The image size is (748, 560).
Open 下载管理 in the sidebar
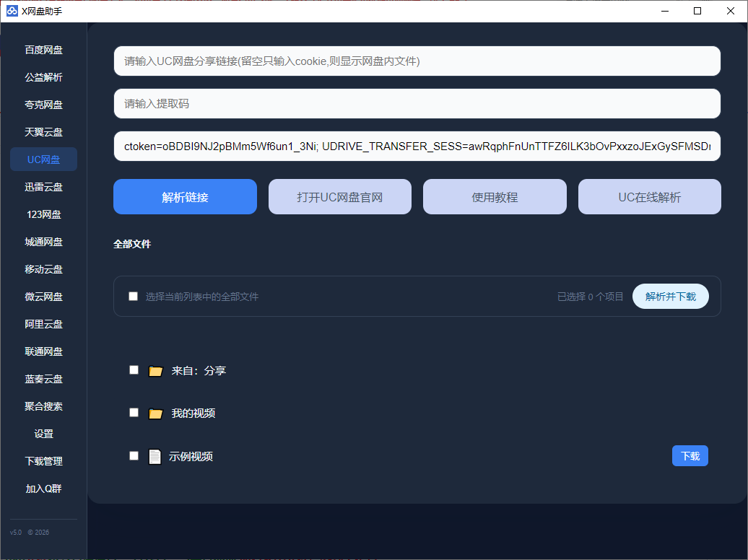(43, 461)
